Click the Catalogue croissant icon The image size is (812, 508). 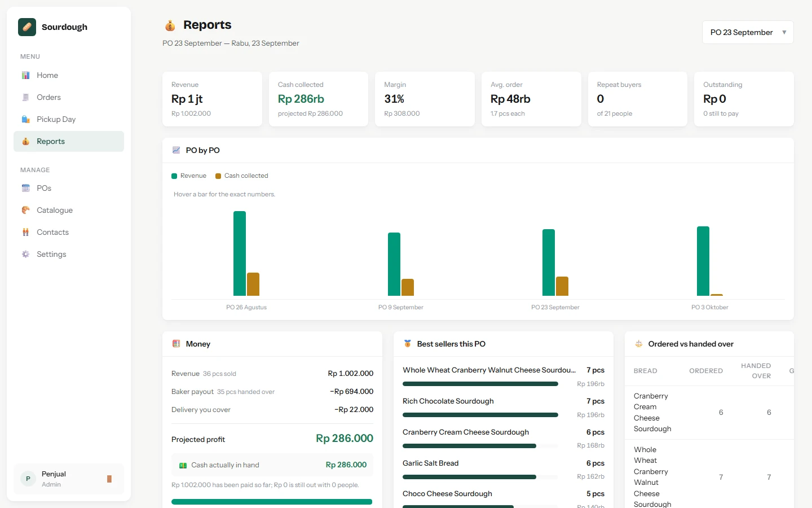(x=25, y=210)
